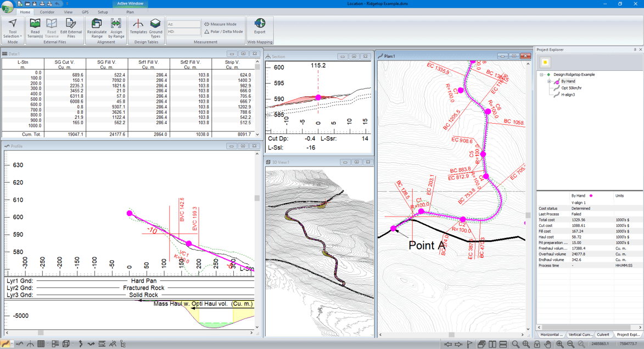The image size is (644, 349).
Task: Select H-align3 in Project Explorer
Action: coord(568,95)
